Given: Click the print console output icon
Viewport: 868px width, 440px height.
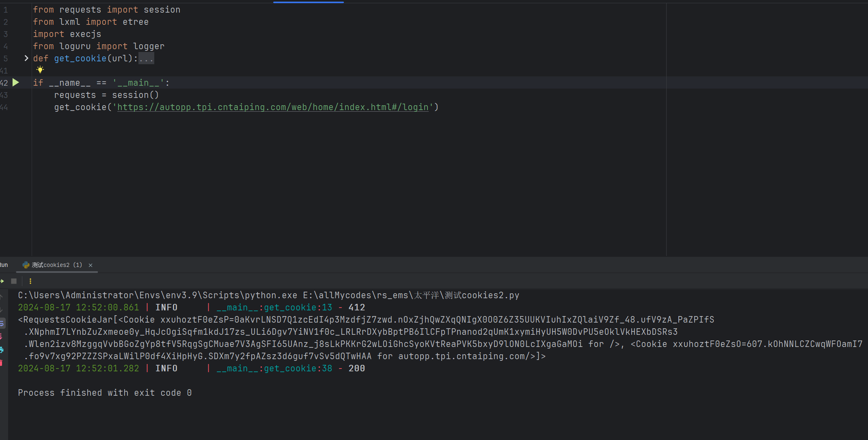Looking at the screenshot, I should pyautogui.click(x=2, y=350).
